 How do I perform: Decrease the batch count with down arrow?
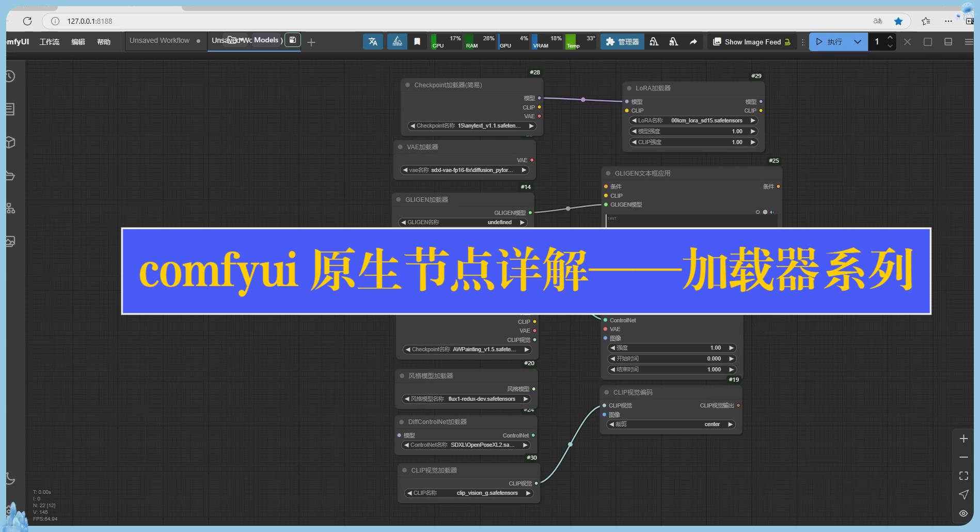click(890, 46)
